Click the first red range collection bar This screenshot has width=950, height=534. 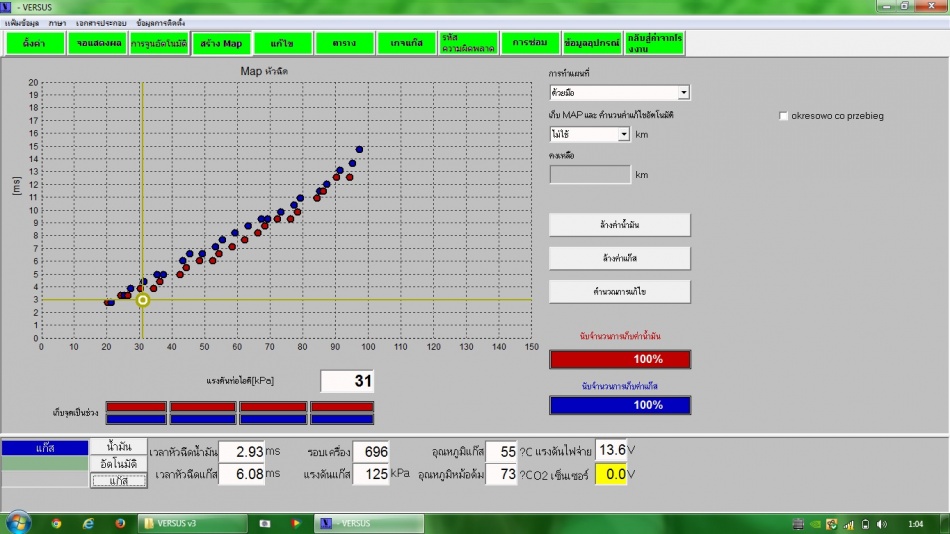click(x=136, y=407)
